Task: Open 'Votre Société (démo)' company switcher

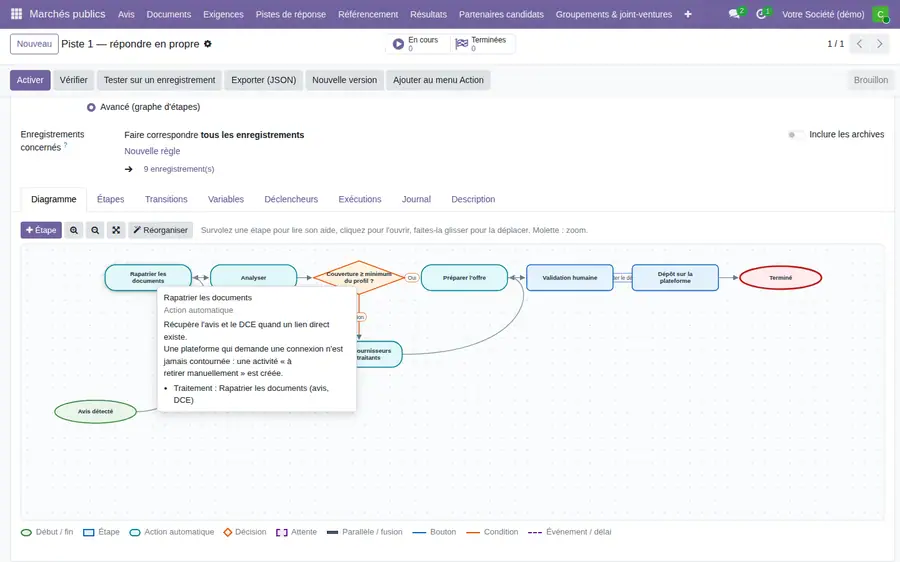Action: pyautogui.click(x=823, y=14)
